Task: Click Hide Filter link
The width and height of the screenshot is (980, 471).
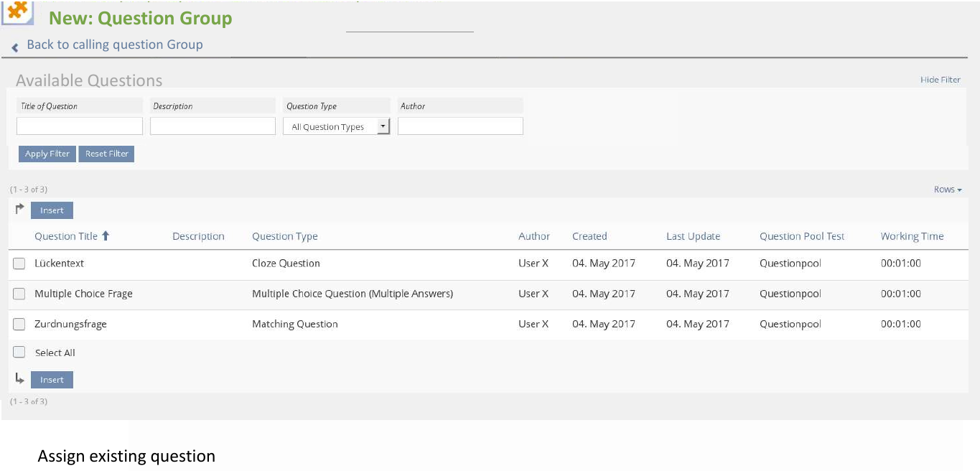Action: click(x=940, y=80)
